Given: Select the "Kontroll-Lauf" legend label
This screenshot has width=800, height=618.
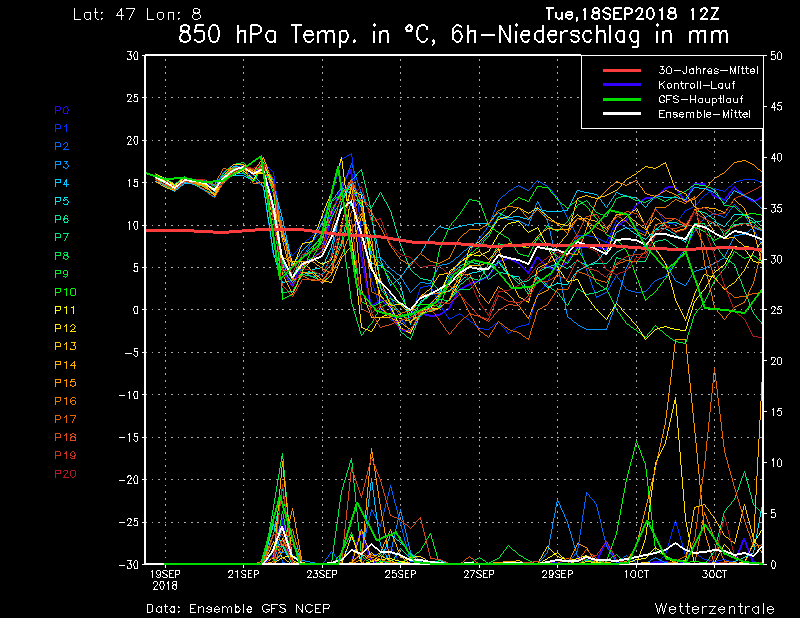Looking at the screenshot, I should (x=696, y=85).
